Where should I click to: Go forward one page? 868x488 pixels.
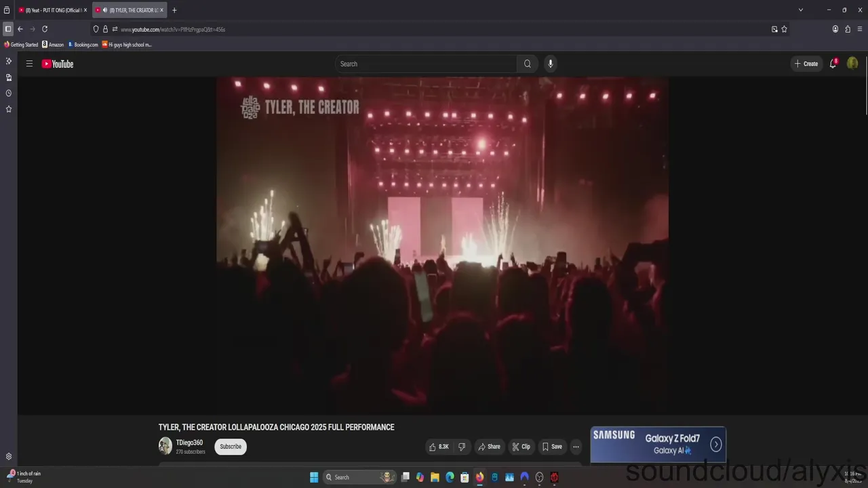tap(32, 29)
